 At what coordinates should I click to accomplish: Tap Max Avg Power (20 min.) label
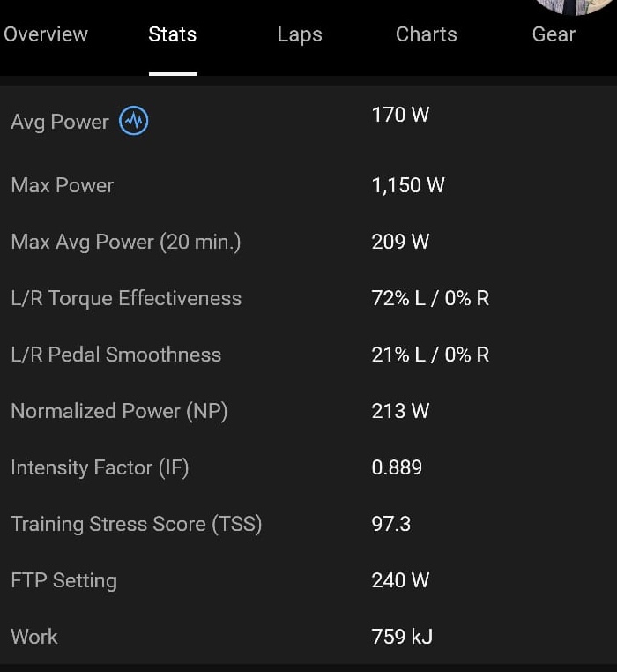[x=126, y=243]
